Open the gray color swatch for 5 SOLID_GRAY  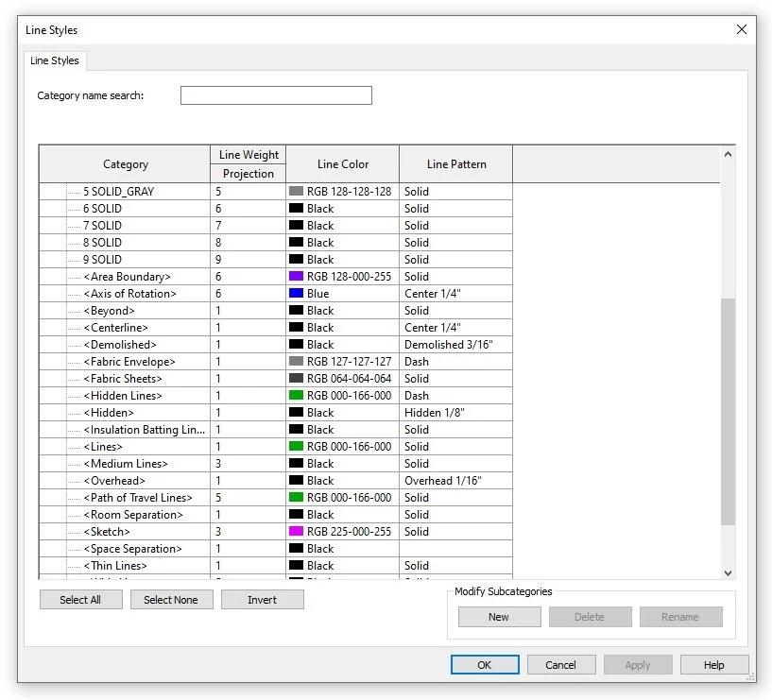coord(295,191)
